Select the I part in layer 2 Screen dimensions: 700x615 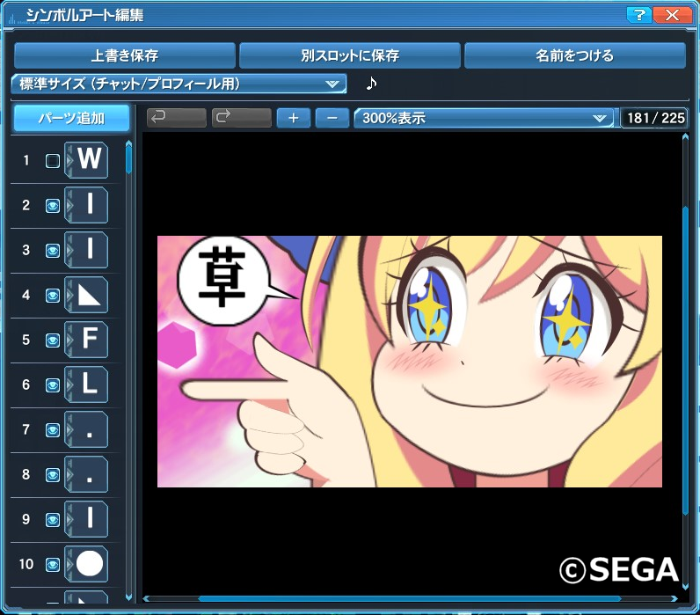[86, 205]
